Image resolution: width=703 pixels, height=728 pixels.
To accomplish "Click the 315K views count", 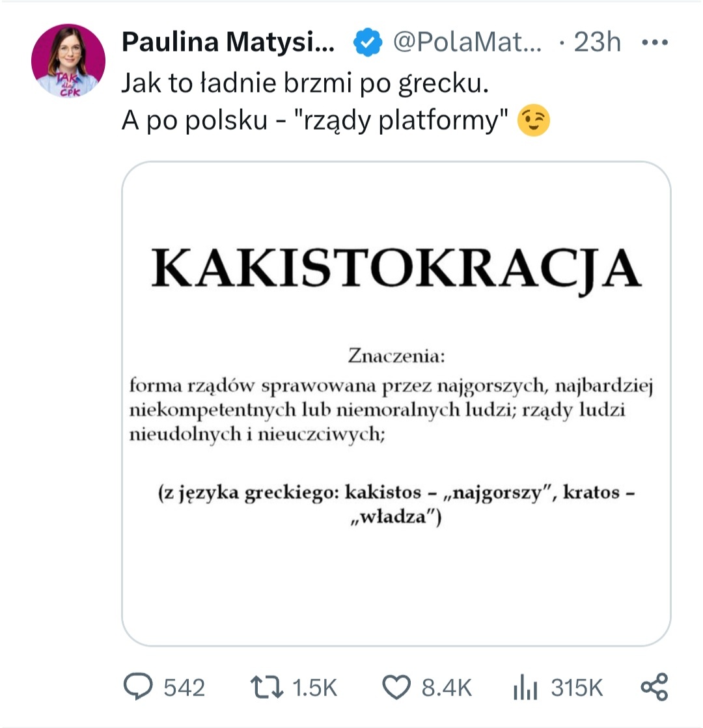I will [577, 688].
